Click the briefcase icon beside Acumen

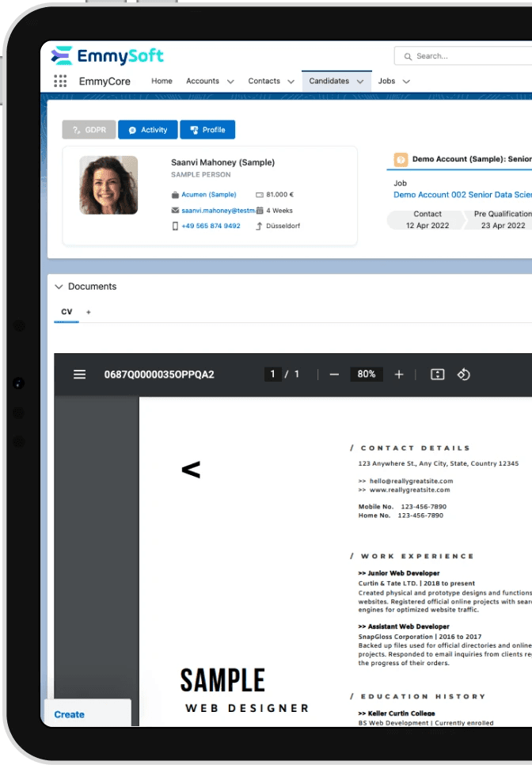click(x=175, y=195)
